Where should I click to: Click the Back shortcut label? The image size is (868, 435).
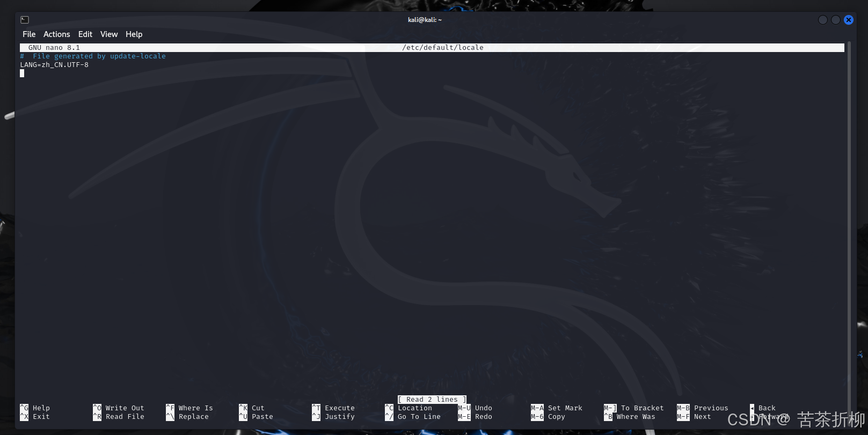pyautogui.click(x=767, y=408)
